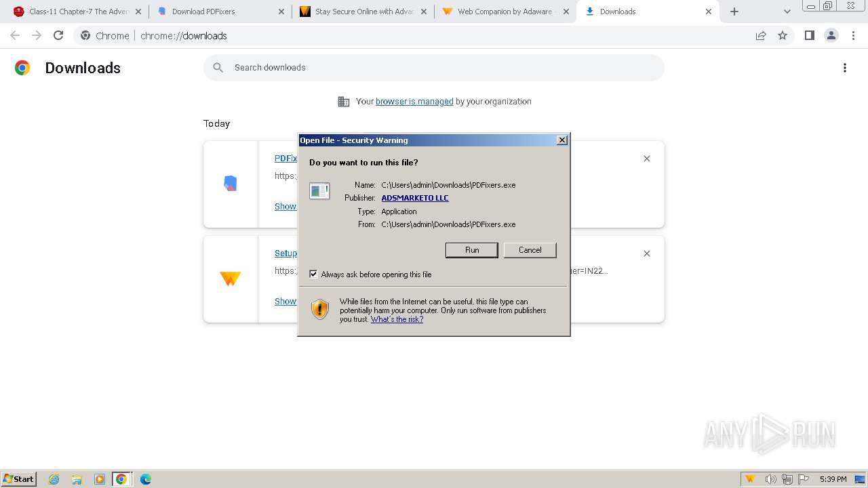The height and width of the screenshot is (488, 868).
Task: Uncheck Always ask before opening this file
Action: click(x=313, y=274)
